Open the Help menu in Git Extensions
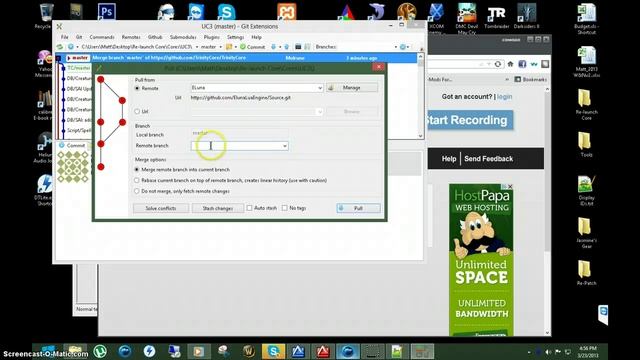The width and height of the screenshot is (640, 360). [x=256, y=37]
